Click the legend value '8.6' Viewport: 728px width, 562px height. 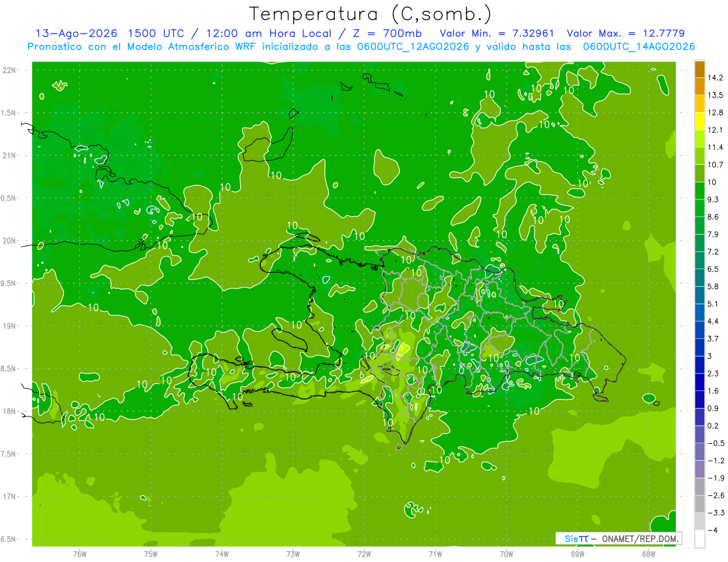point(713,217)
